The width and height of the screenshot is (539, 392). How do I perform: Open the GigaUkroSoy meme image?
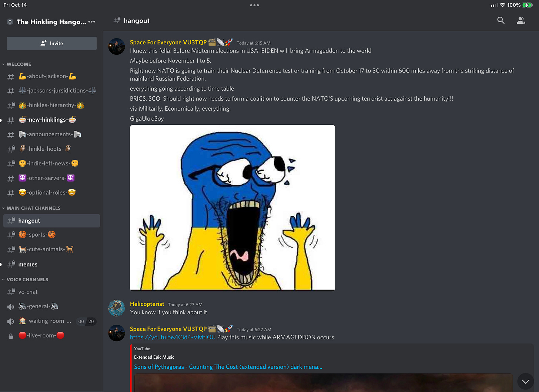tap(232, 208)
